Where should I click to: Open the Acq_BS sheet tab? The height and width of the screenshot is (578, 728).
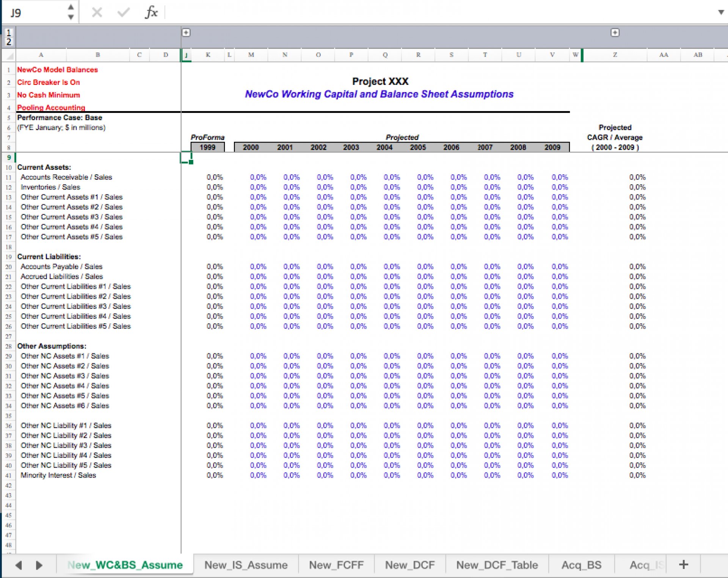[581, 565]
